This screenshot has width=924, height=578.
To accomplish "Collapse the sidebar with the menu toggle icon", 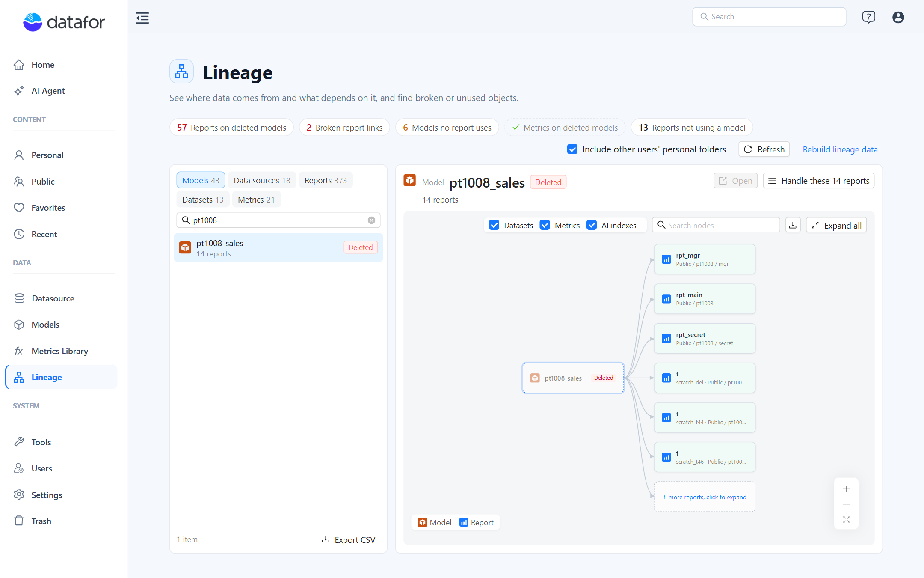I will click(x=142, y=18).
